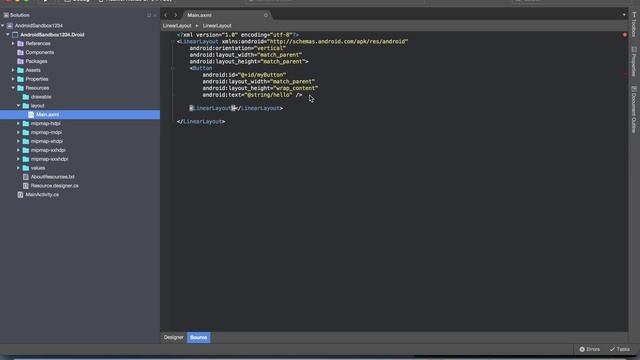Collapse the Resources folder arrow
The width and height of the screenshot is (640, 360).
pos(13,88)
